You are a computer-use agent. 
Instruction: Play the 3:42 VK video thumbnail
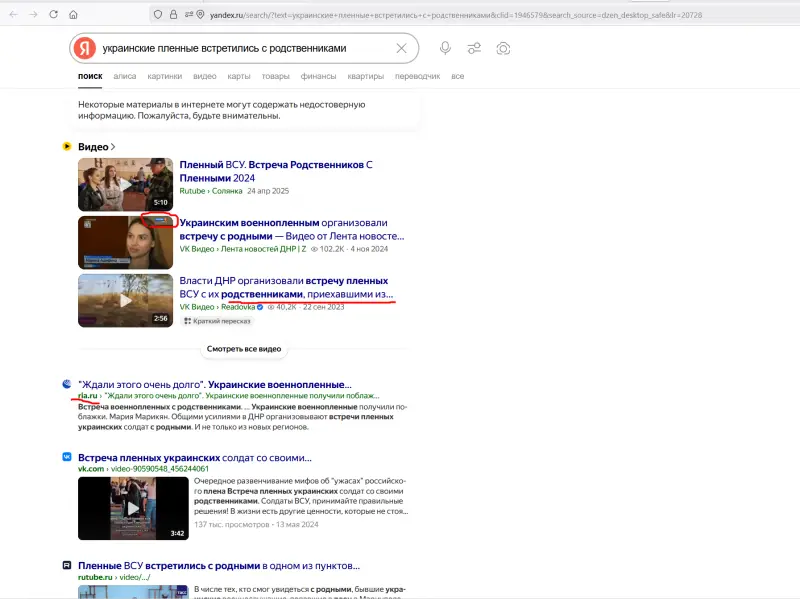click(x=133, y=508)
